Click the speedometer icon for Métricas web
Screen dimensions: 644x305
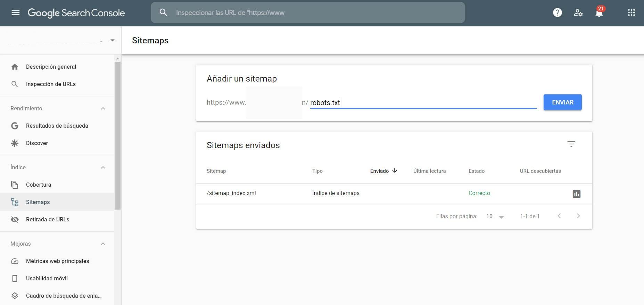(15, 261)
